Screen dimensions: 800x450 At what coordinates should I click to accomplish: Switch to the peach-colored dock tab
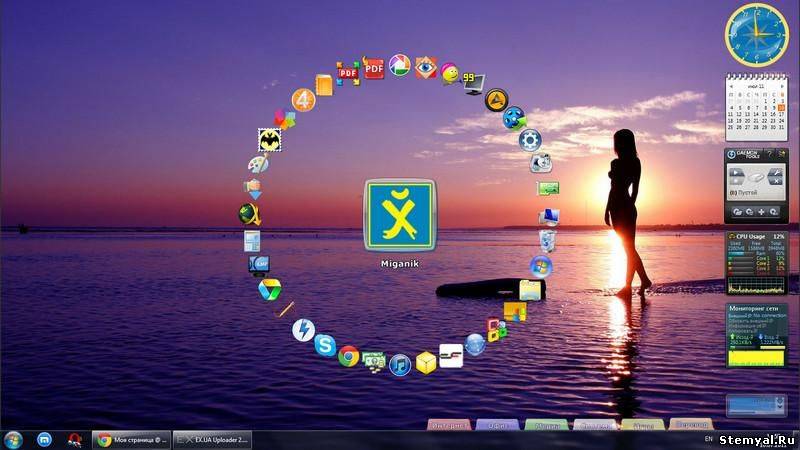[x=691, y=424]
